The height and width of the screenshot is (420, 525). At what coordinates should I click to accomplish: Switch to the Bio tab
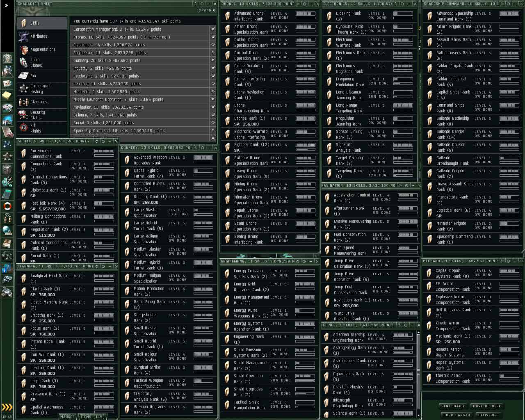pyautogui.click(x=42, y=75)
